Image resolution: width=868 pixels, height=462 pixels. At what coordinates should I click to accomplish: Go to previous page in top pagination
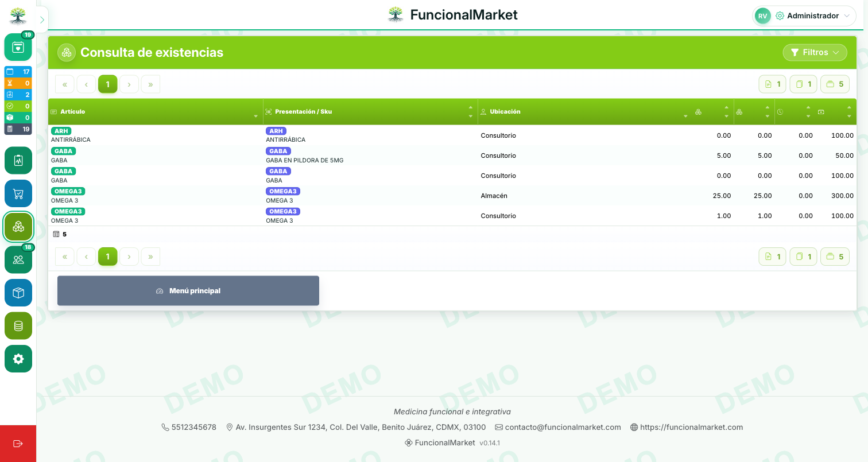tap(86, 84)
